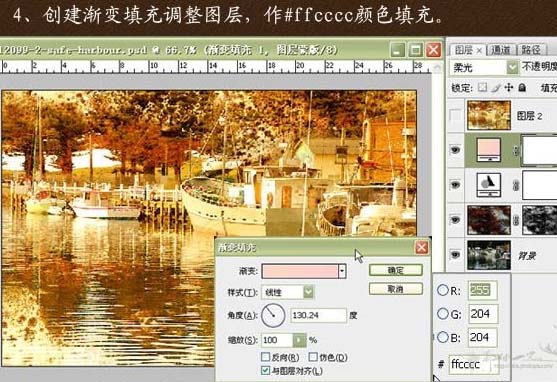Click the Cancel button in gradient dialog
The width and height of the screenshot is (557, 382).
coord(396,289)
